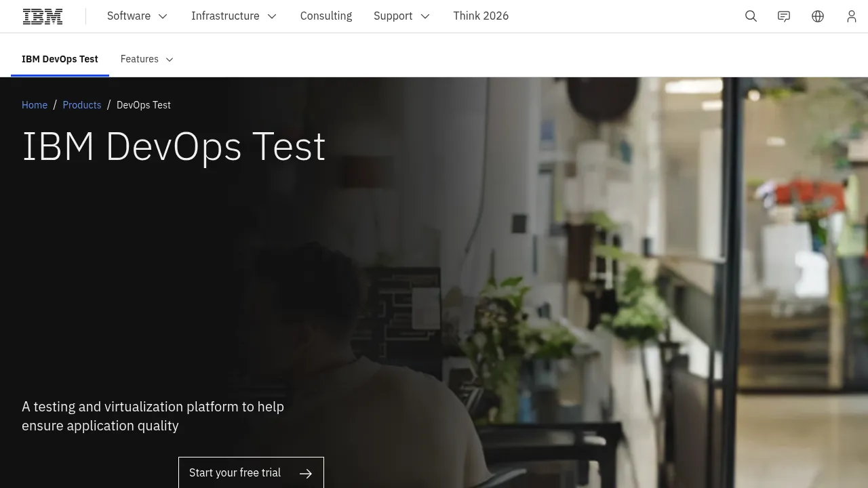Open the user profile icon
Viewport: 868px width, 488px height.
pos(852,16)
